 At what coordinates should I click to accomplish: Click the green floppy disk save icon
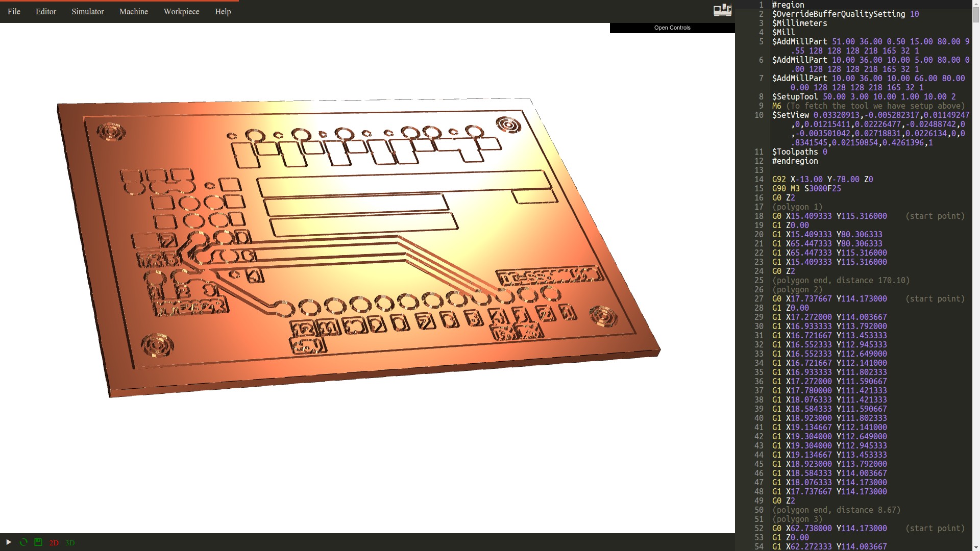[38, 542]
